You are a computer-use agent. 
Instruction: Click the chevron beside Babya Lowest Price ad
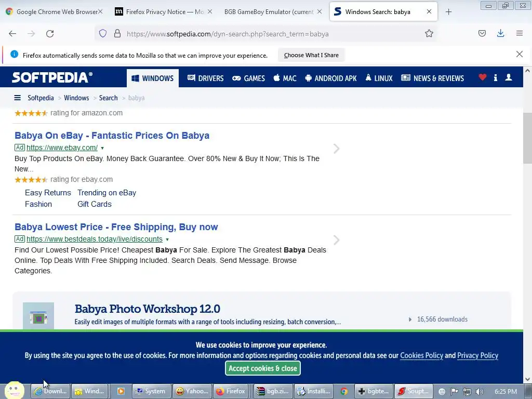[x=336, y=240]
